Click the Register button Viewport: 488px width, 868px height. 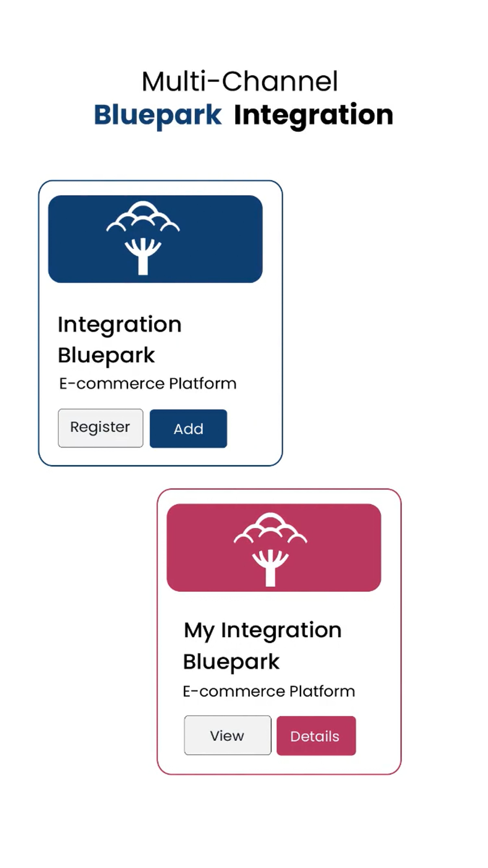click(100, 428)
